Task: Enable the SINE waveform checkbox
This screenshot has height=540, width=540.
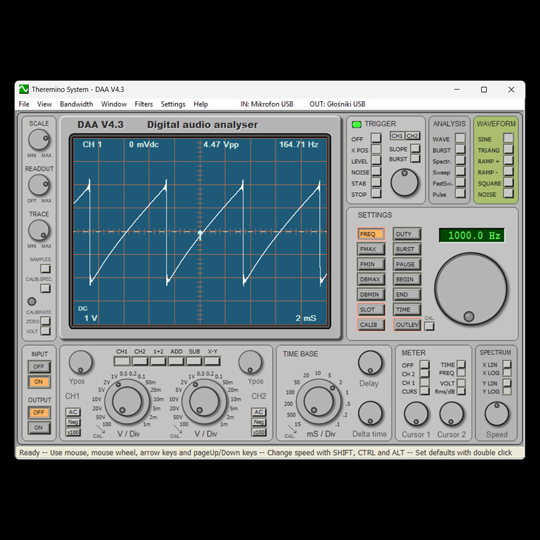Action: (x=508, y=138)
